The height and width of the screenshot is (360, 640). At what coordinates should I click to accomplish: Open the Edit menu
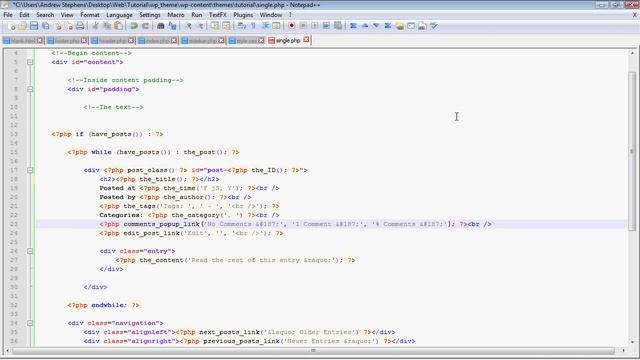[24, 15]
